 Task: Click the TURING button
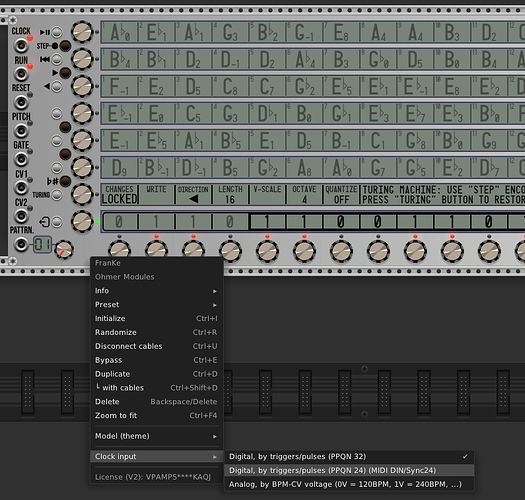tap(57, 195)
